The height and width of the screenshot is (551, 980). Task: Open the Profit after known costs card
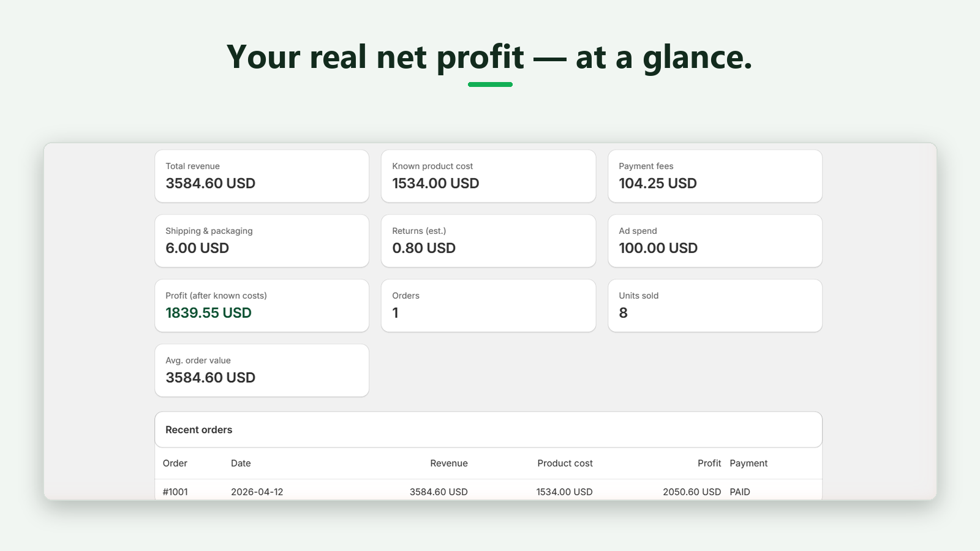pos(262,305)
